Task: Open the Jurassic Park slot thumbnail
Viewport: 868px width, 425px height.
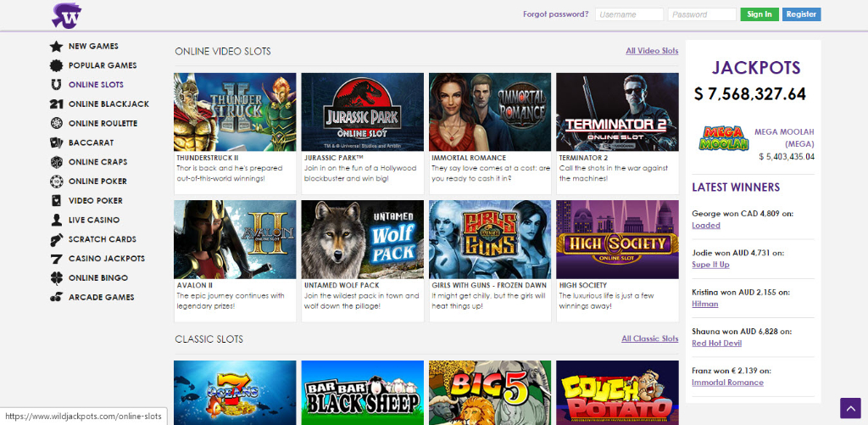Action: (x=363, y=112)
